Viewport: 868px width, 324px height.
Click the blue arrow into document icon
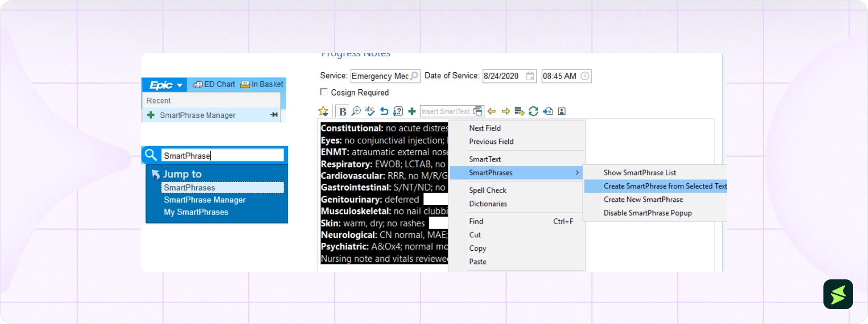coord(548,111)
